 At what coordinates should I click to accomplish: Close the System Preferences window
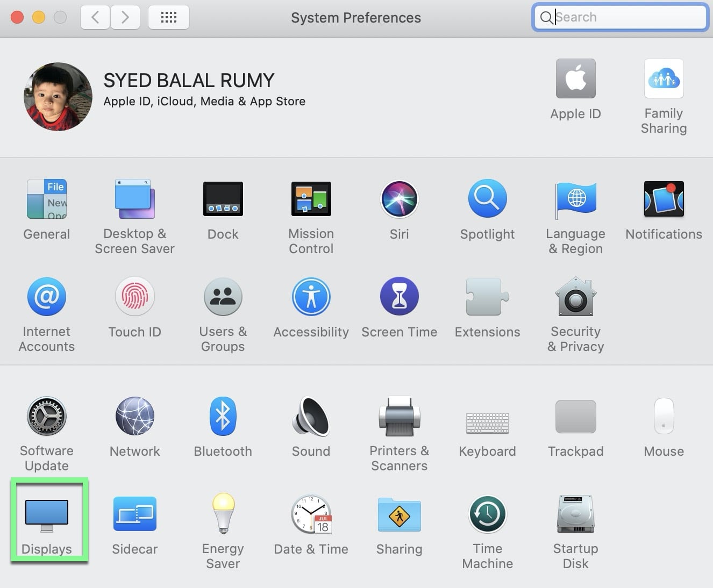[17, 17]
